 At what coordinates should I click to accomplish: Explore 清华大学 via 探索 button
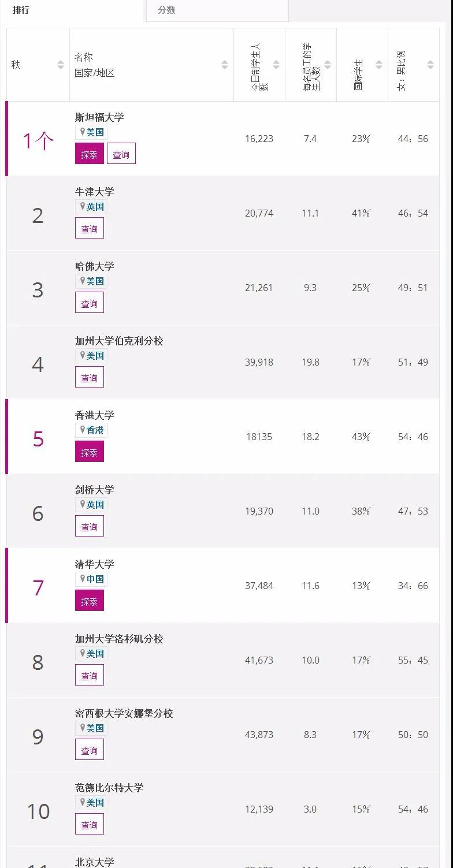(90, 601)
